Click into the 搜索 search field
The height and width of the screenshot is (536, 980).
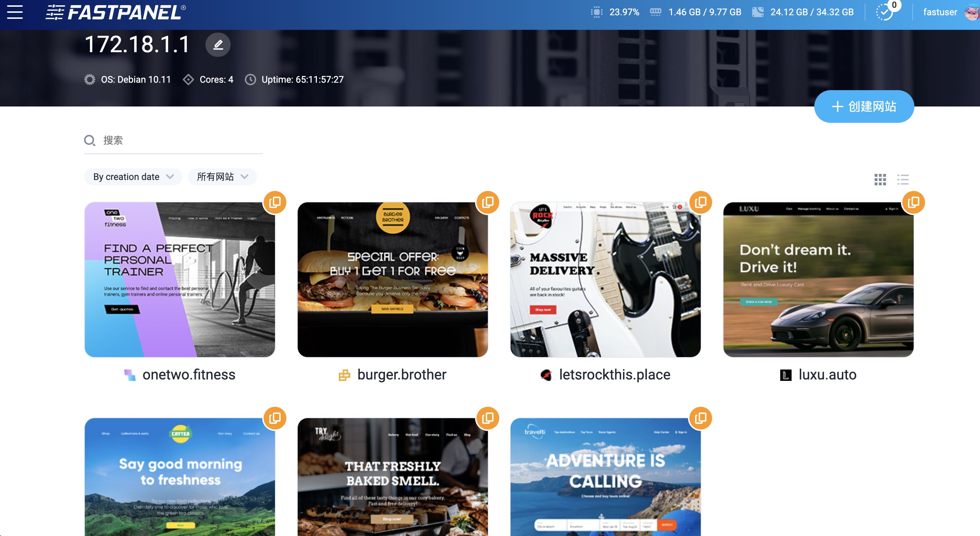coord(179,141)
